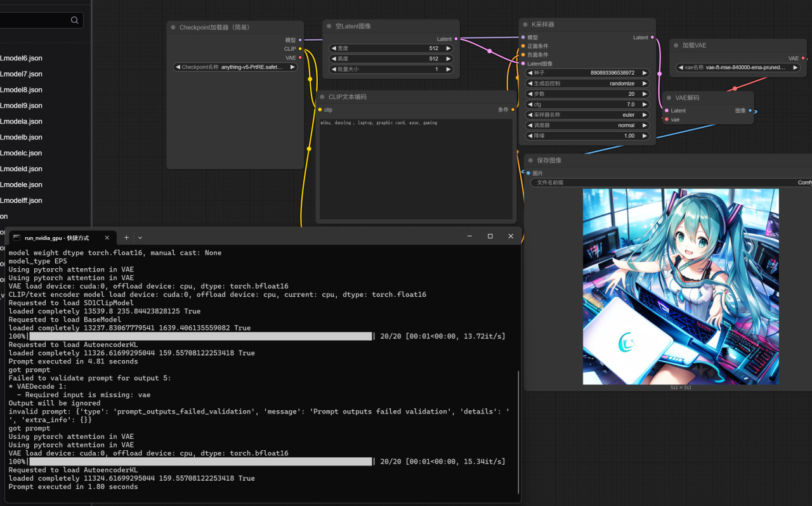This screenshot has height=506, width=812.
Task: Click the 模型 output socket on Checkpoint loader
Action: (300, 40)
